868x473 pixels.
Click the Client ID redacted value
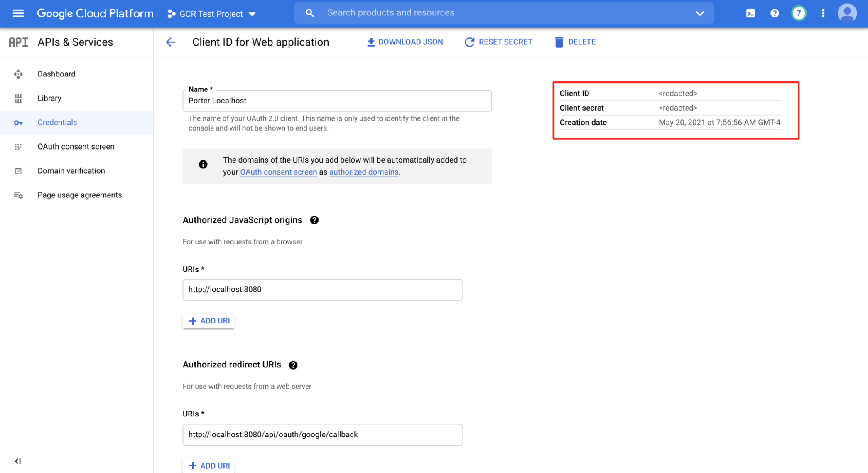click(678, 94)
